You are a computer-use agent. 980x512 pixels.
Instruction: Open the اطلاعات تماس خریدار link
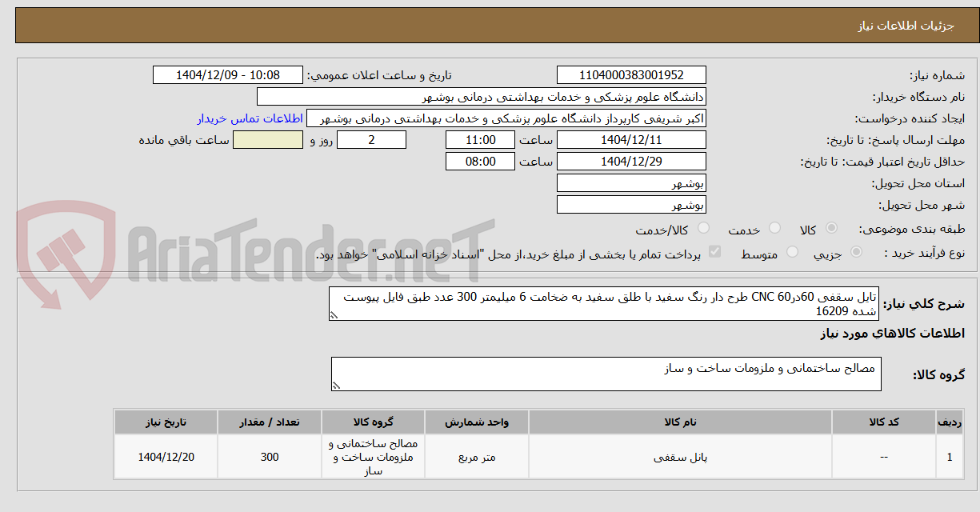click(250, 118)
